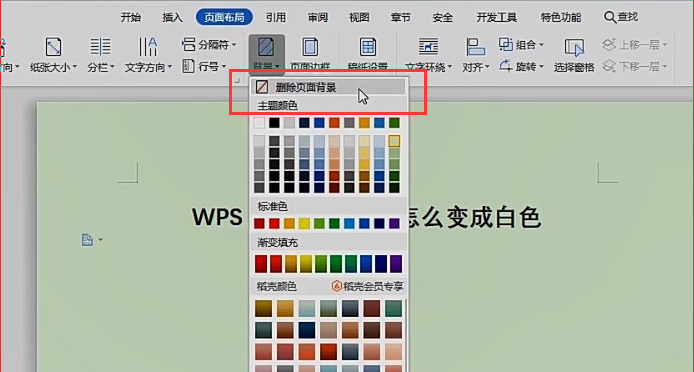Screen dimensions: 694x372
Task: Click the Text Wrap (文字环绕) icon
Action: pos(428,47)
